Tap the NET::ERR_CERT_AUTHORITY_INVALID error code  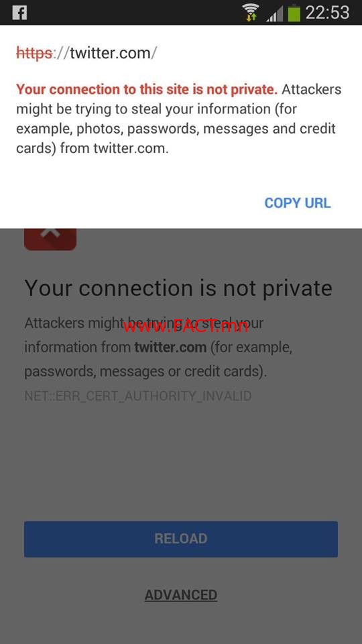138,396
